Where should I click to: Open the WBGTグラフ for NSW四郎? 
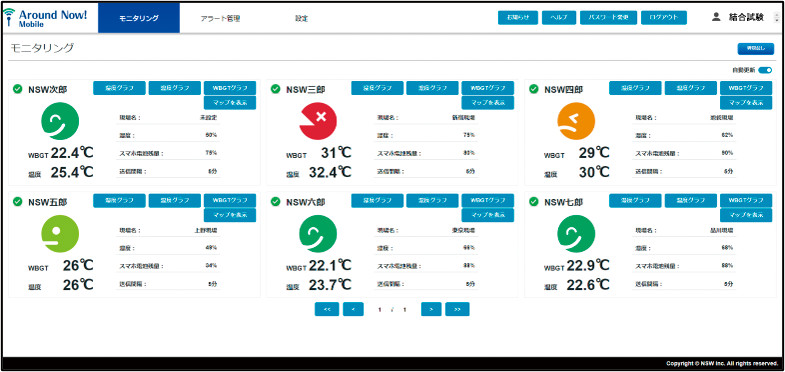(x=746, y=88)
